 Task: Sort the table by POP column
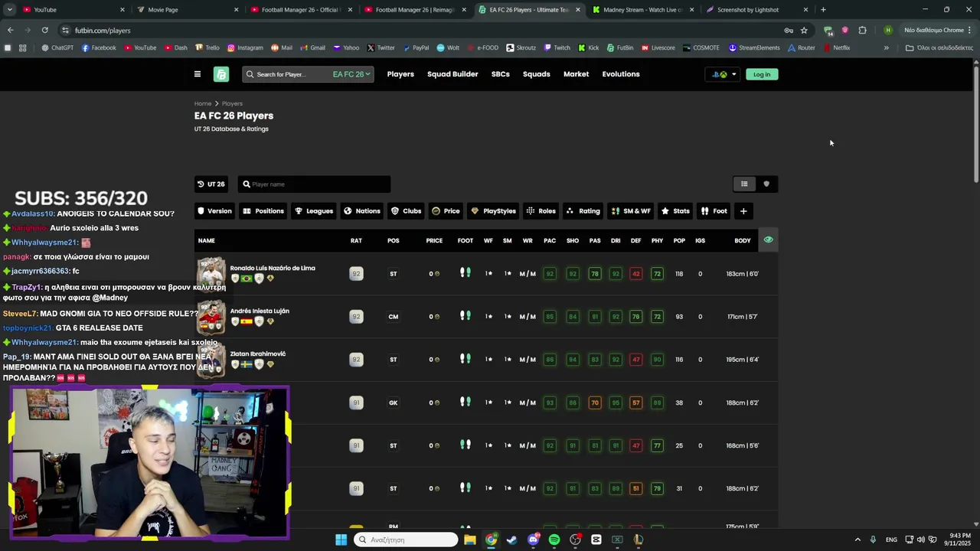pos(679,241)
